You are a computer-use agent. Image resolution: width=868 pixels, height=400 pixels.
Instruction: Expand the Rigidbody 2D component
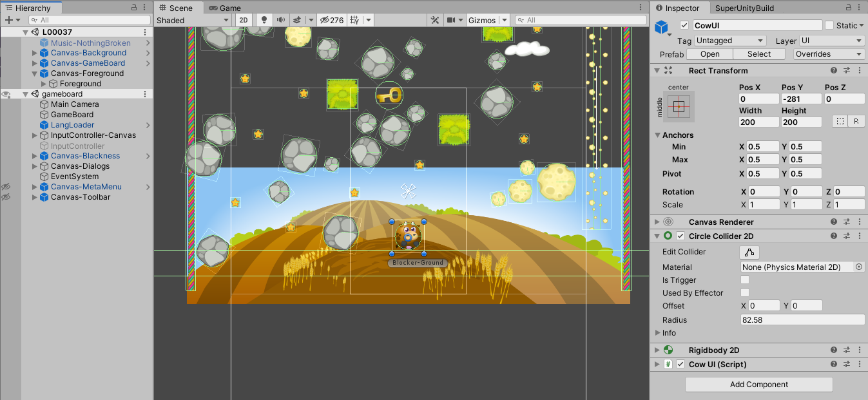pos(657,350)
